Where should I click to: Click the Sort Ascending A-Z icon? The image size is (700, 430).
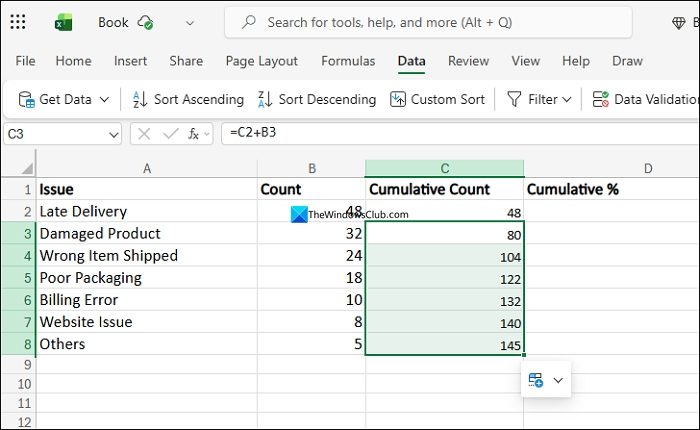[140, 99]
